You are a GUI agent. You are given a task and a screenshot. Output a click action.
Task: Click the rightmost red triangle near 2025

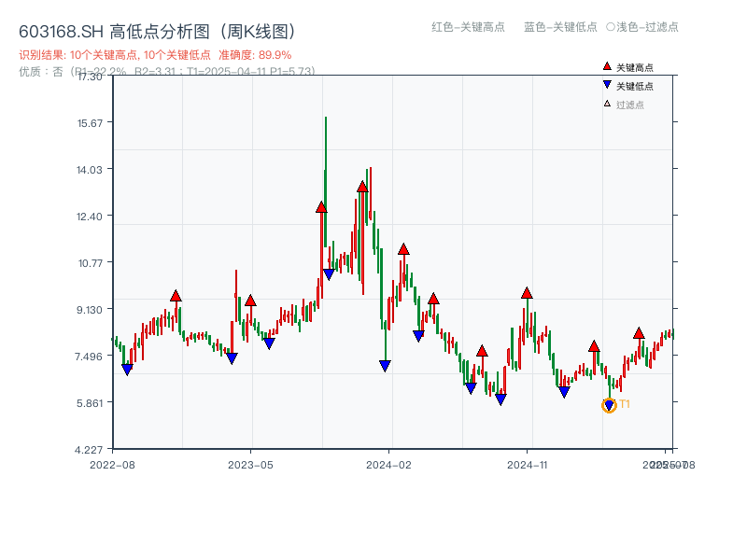(639, 332)
